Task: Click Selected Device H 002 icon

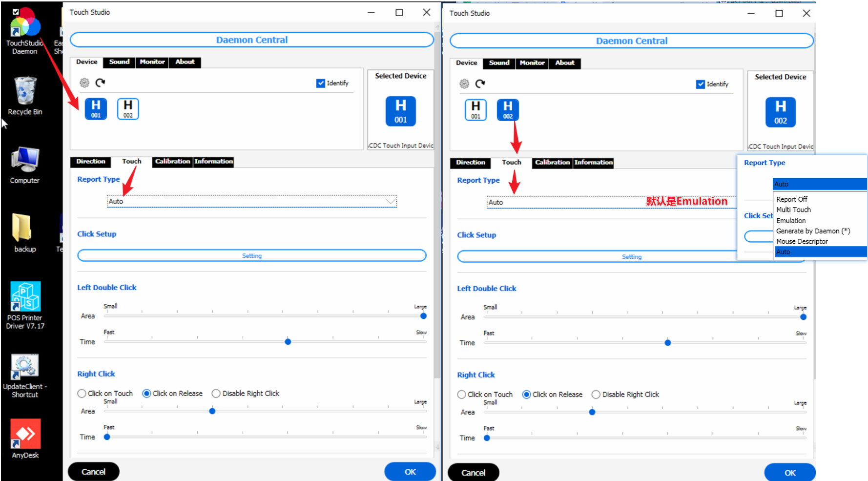Action: tap(780, 112)
